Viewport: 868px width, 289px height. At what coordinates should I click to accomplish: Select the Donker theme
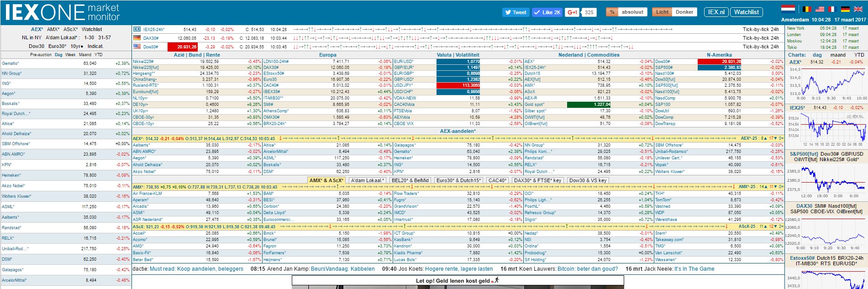[x=684, y=12]
